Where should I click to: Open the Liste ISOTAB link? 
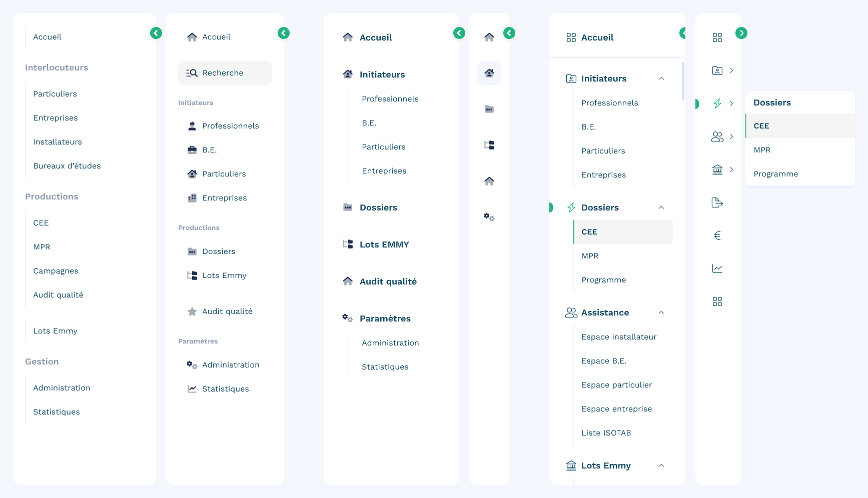click(606, 433)
